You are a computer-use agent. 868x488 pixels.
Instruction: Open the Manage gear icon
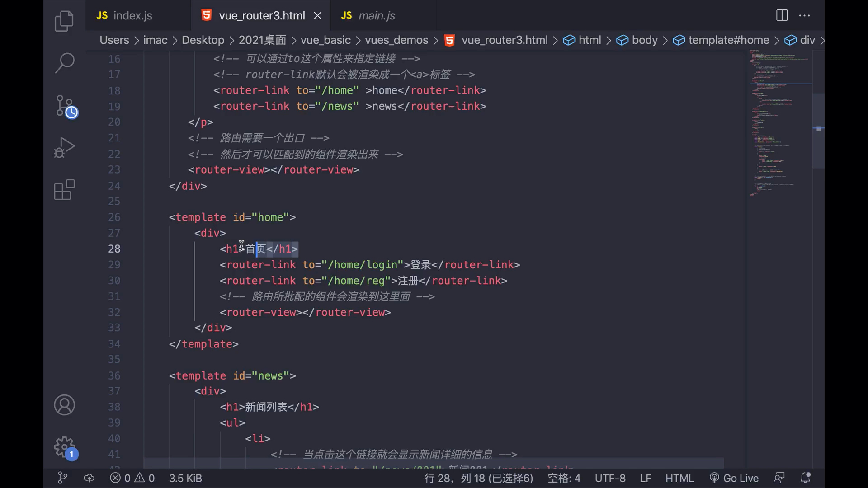[x=65, y=447]
